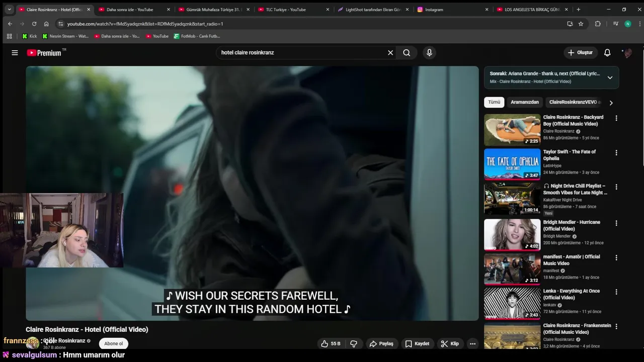This screenshot has width=644, height=362.
Task: Create a clip with Klip
Action: (x=450, y=343)
